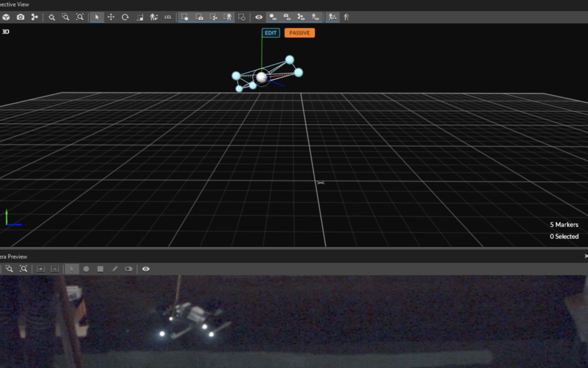The image size is (588, 368).
Task: Click the zoom-to-selection dashed magnifier icon
Action: point(66,17)
